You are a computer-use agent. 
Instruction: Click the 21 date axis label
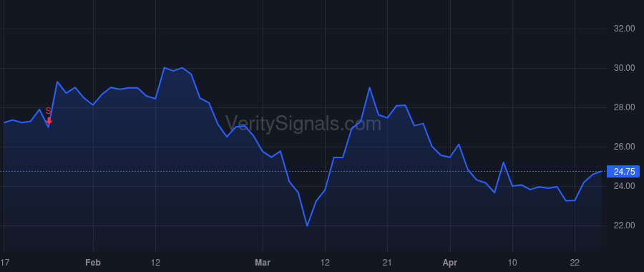(387, 263)
